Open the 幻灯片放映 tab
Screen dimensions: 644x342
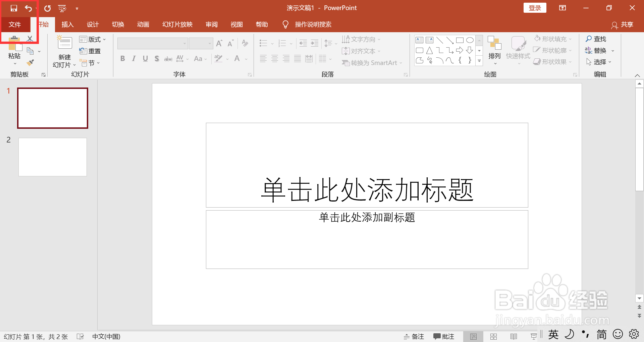(177, 24)
